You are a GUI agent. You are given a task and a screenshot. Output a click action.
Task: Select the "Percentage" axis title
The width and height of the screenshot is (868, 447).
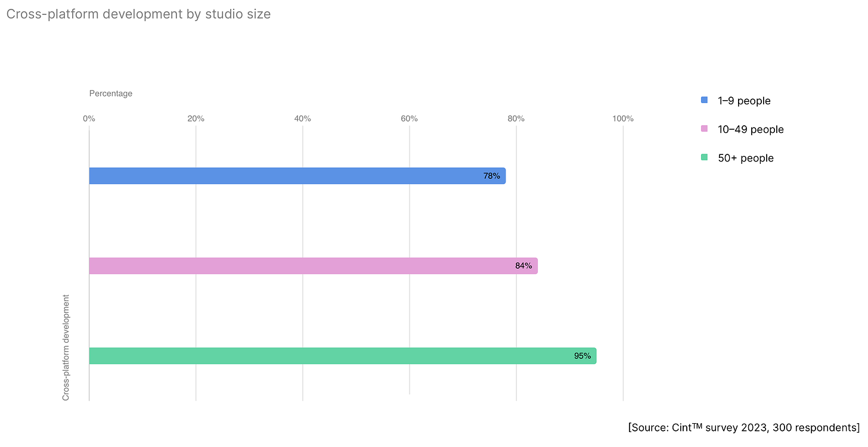tap(111, 94)
